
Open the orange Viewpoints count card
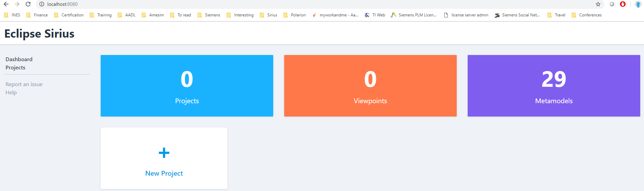[x=370, y=86]
